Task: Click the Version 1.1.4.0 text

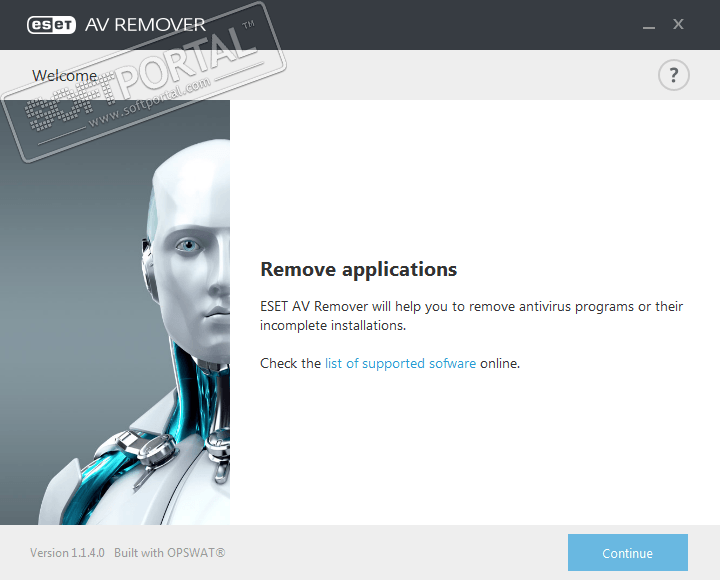Action: 67,552
